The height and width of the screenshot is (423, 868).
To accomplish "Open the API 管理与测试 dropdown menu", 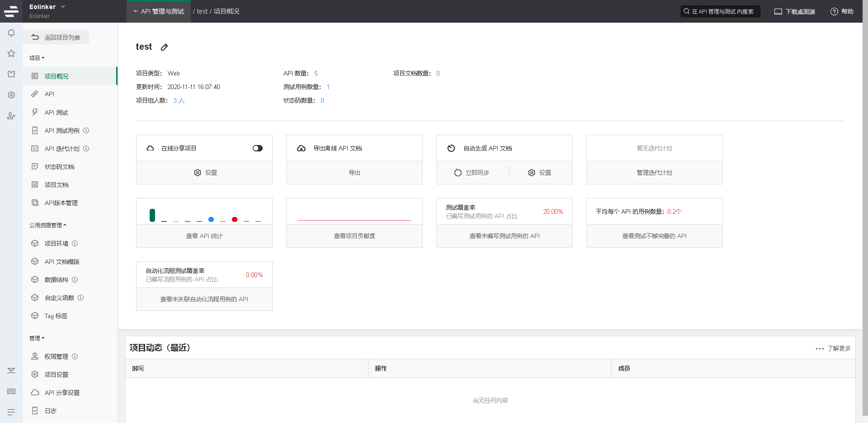I will (x=159, y=11).
